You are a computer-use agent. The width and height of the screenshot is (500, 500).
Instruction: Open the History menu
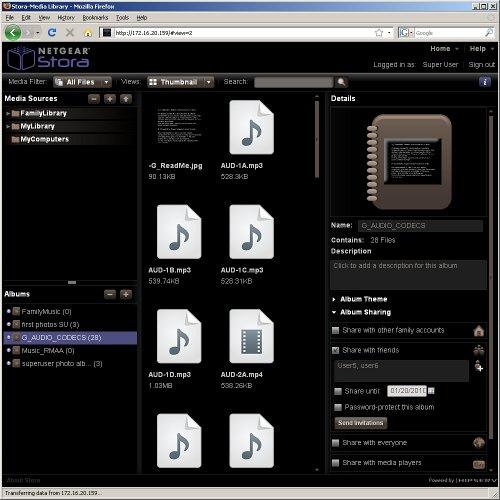click(x=66, y=18)
